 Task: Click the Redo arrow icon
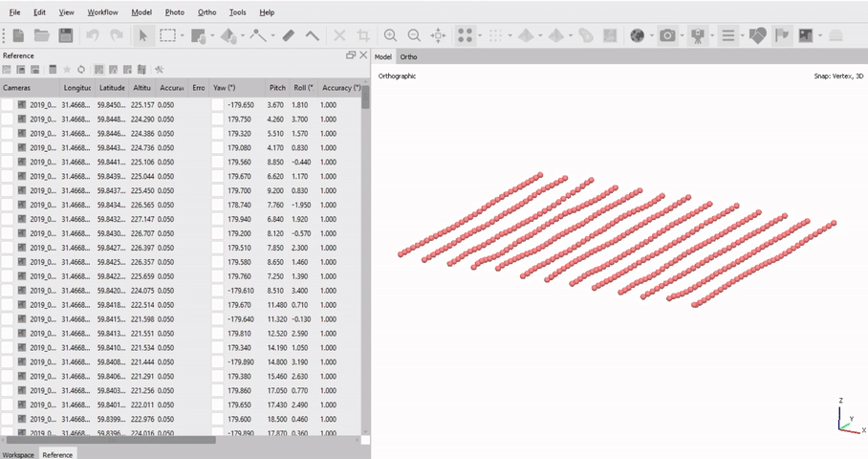117,35
